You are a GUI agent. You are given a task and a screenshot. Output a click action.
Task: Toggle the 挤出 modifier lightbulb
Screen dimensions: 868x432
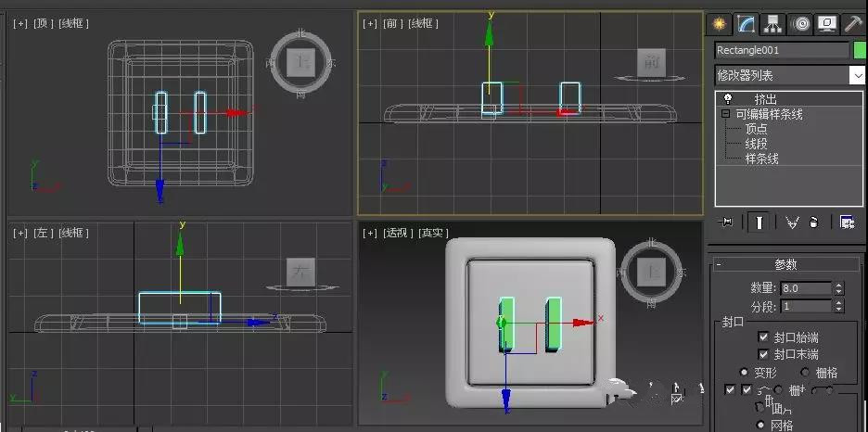728,99
